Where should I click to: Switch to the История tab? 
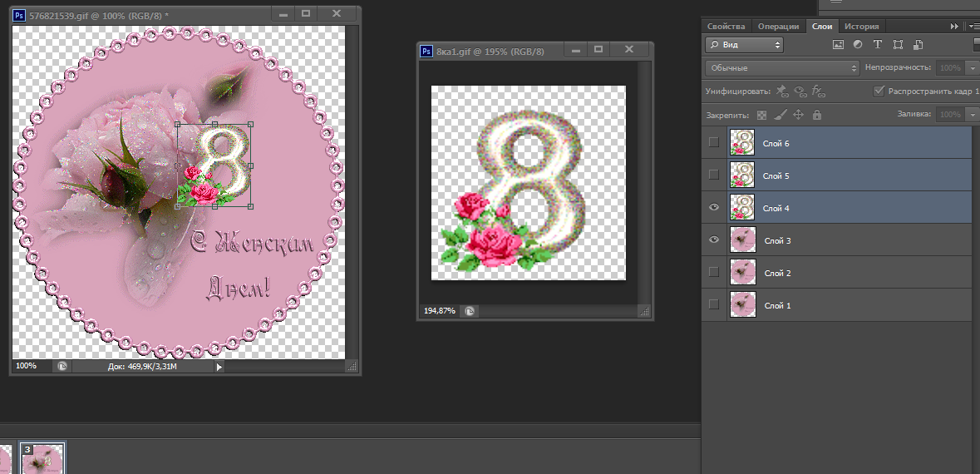click(x=862, y=26)
